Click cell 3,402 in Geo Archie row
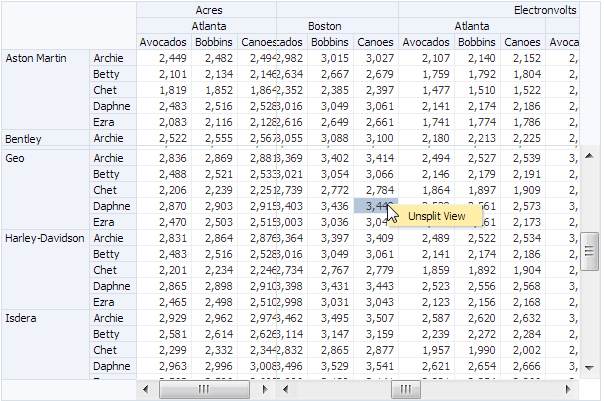 click(x=330, y=158)
